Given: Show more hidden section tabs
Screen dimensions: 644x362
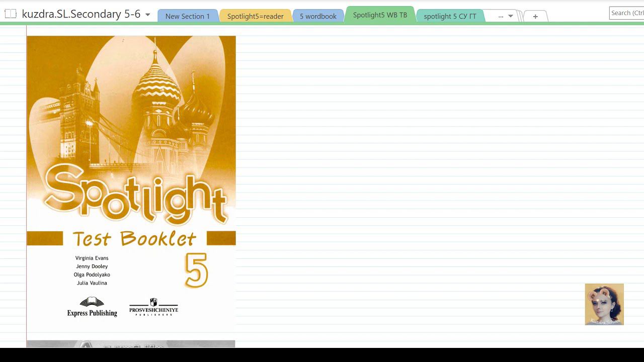Looking at the screenshot, I should [x=505, y=16].
